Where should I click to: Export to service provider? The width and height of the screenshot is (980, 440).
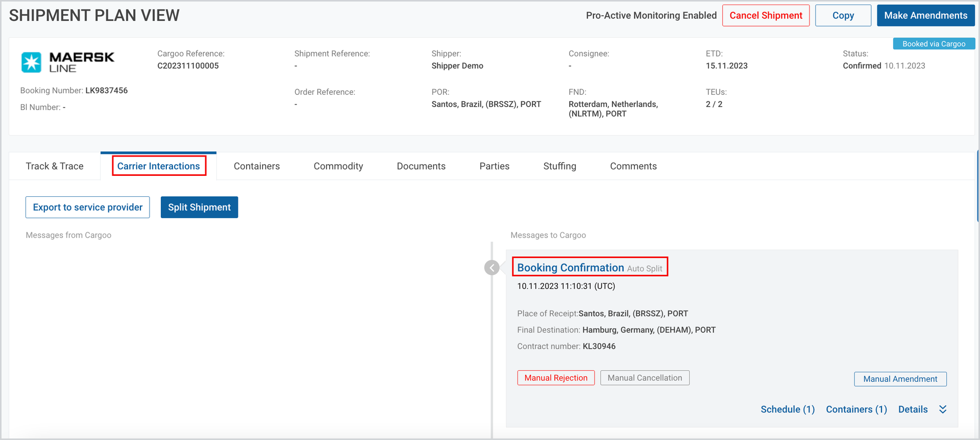click(88, 207)
